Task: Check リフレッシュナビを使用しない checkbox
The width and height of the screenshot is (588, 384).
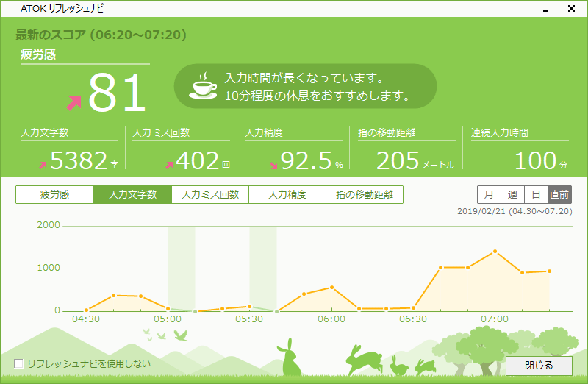Action: (18, 363)
